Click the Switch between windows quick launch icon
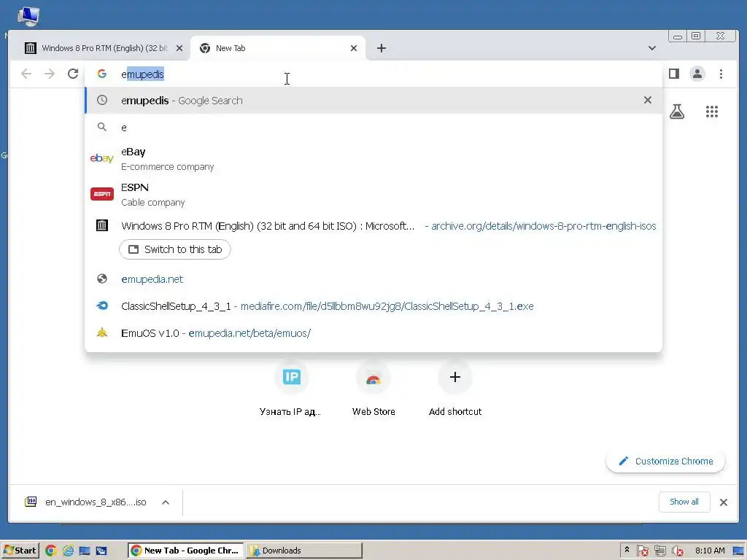 pyautogui.click(x=101, y=551)
